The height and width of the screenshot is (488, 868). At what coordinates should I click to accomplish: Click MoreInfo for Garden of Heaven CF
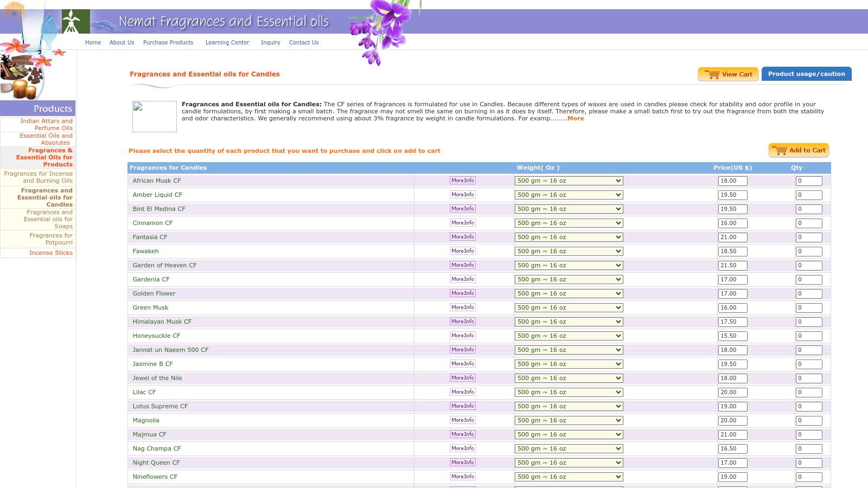(463, 265)
